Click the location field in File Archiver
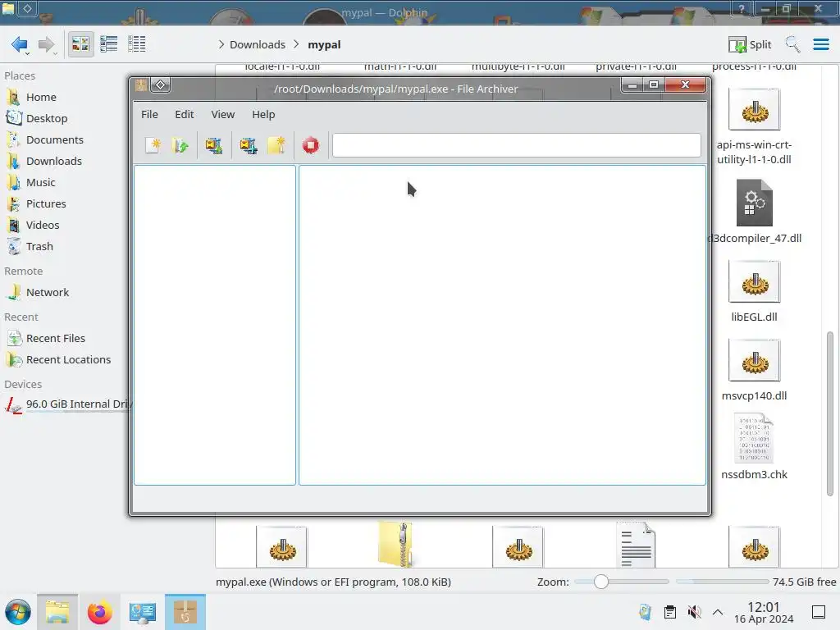The height and width of the screenshot is (630, 840). [x=517, y=145]
